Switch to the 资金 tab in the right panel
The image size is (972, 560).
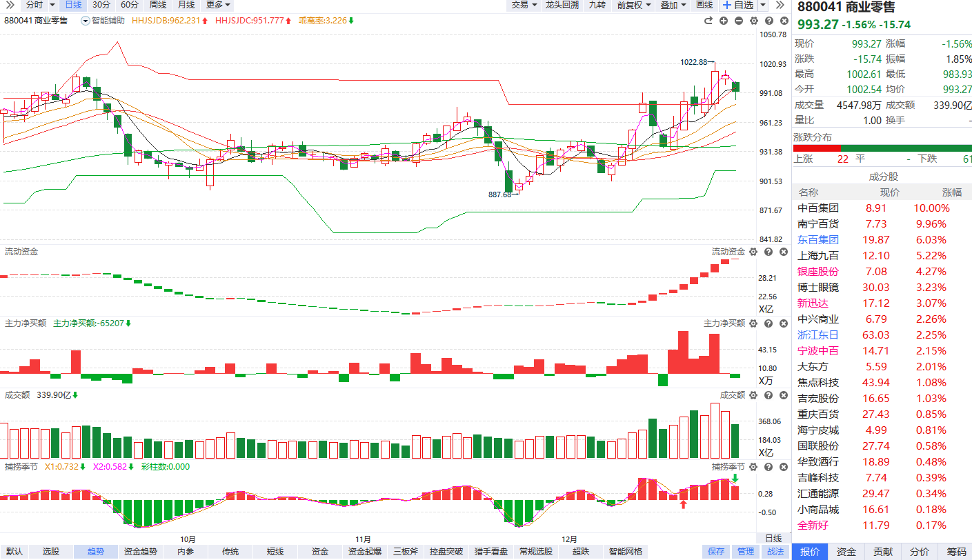coord(846,552)
